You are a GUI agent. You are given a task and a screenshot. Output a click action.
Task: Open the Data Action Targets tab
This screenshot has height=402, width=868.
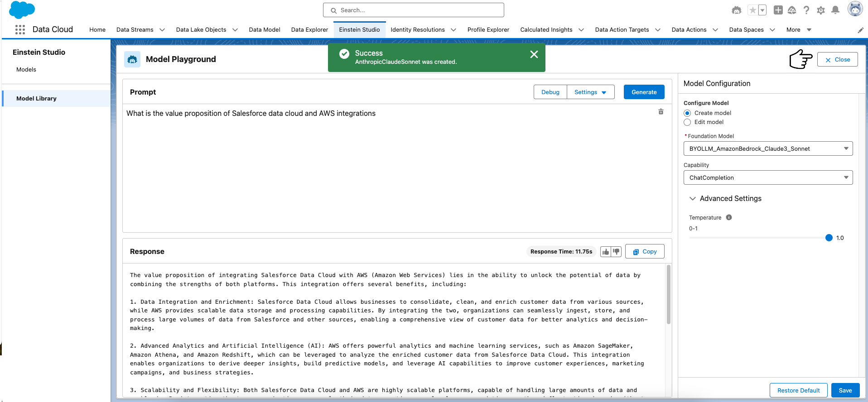[622, 30]
